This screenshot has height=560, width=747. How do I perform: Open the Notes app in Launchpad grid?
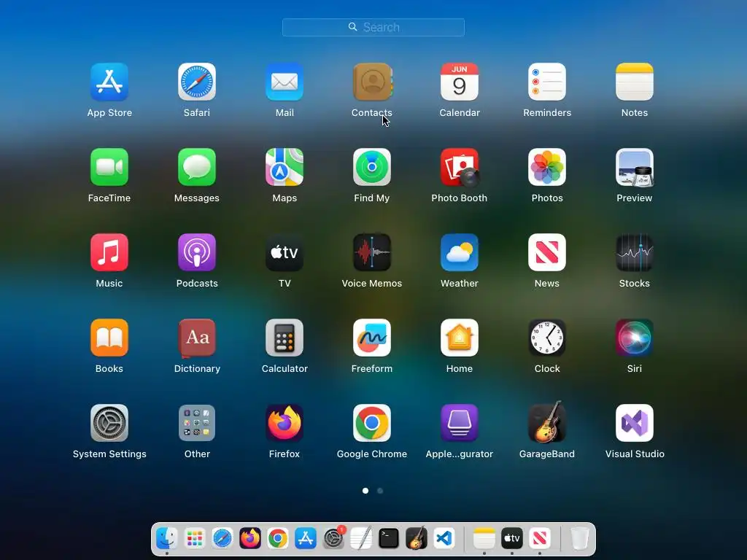pyautogui.click(x=635, y=82)
